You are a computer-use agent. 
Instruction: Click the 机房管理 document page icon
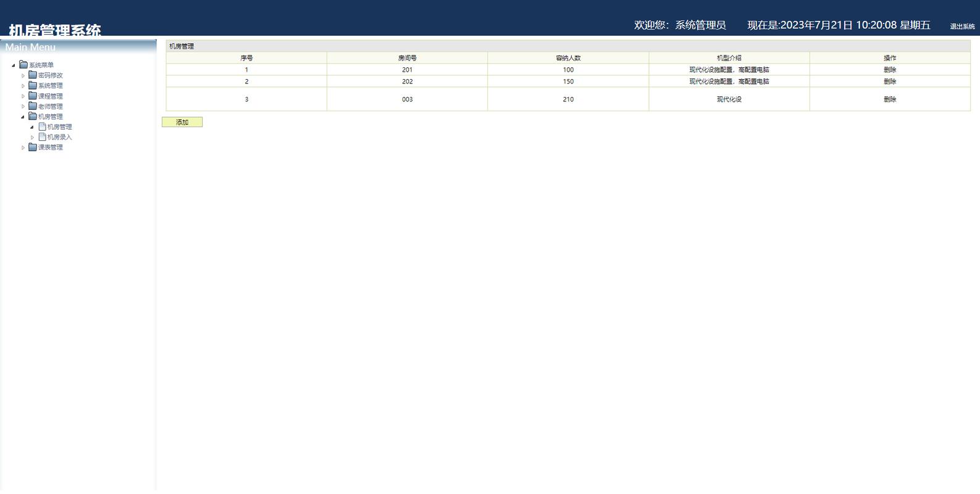42,127
